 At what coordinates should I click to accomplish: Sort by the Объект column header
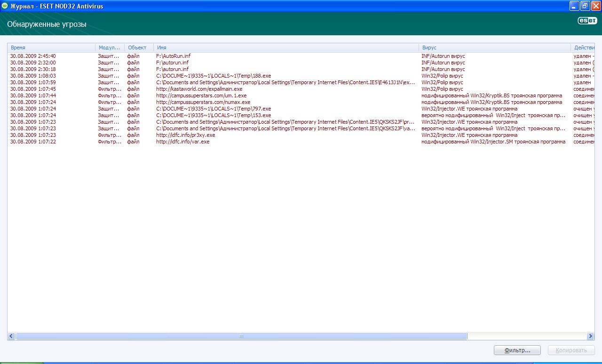(139, 47)
